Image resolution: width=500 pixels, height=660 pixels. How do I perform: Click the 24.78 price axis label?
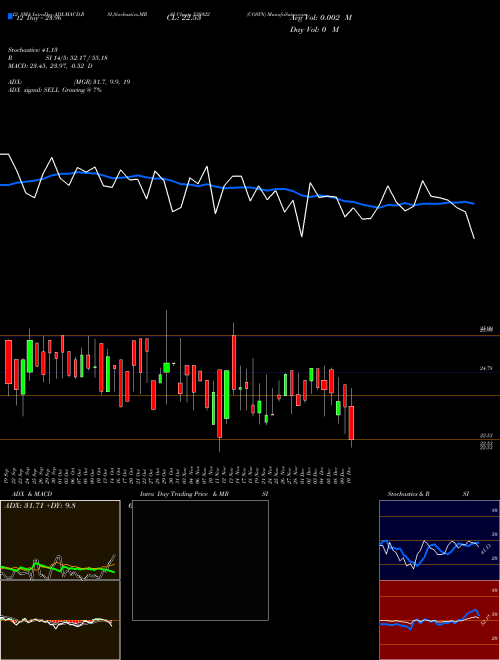click(x=486, y=368)
